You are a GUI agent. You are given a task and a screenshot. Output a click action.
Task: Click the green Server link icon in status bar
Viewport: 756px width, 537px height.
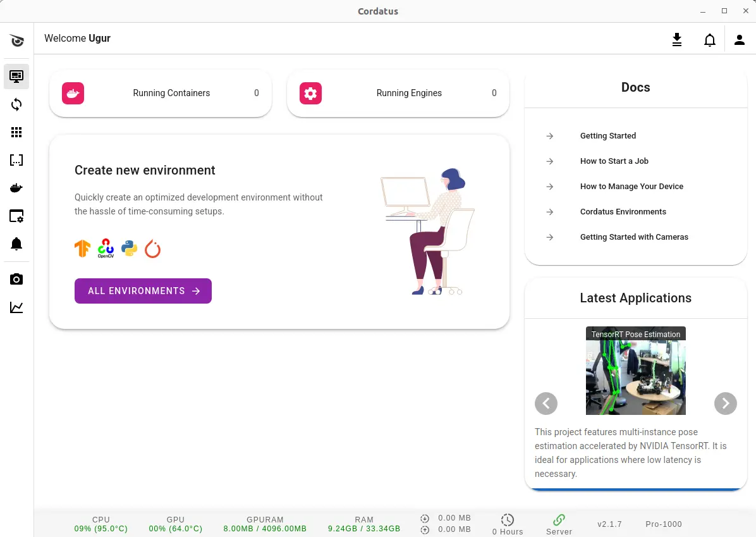click(559, 520)
